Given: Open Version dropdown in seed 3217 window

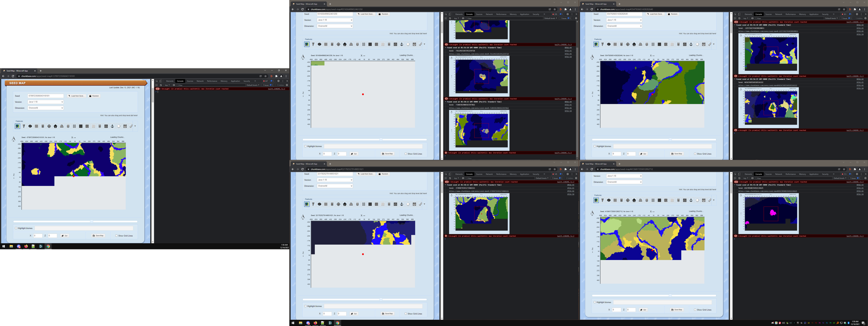Looking at the screenshot, I should pyautogui.click(x=335, y=180).
